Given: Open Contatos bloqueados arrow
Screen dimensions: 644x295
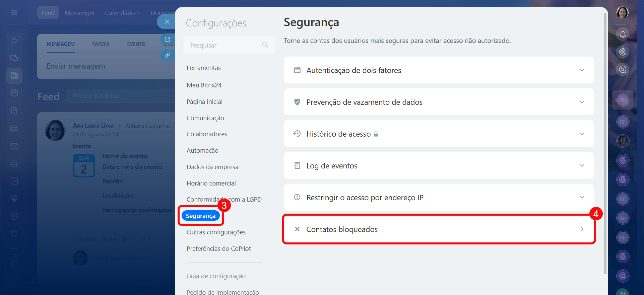Looking at the screenshot, I should tap(582, 229).
